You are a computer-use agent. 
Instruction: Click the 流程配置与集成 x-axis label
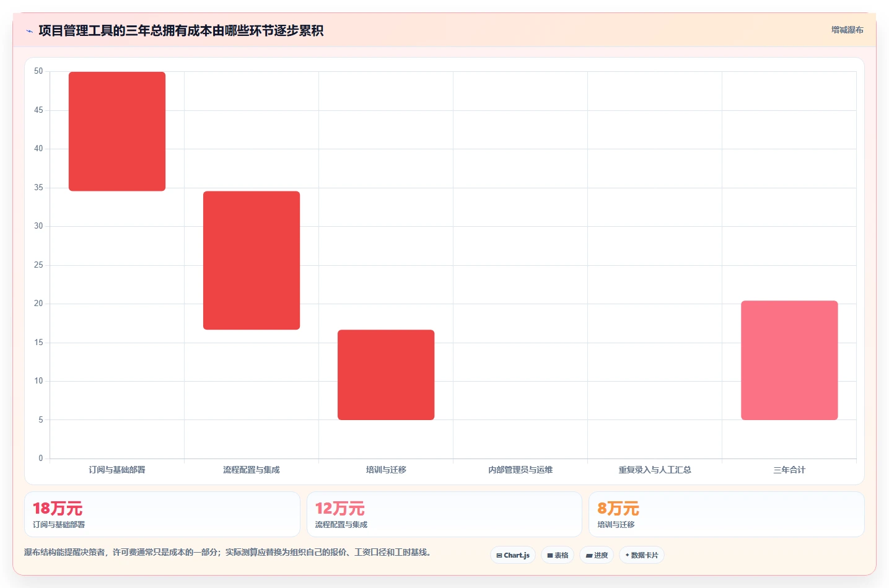tap(252, 470)
